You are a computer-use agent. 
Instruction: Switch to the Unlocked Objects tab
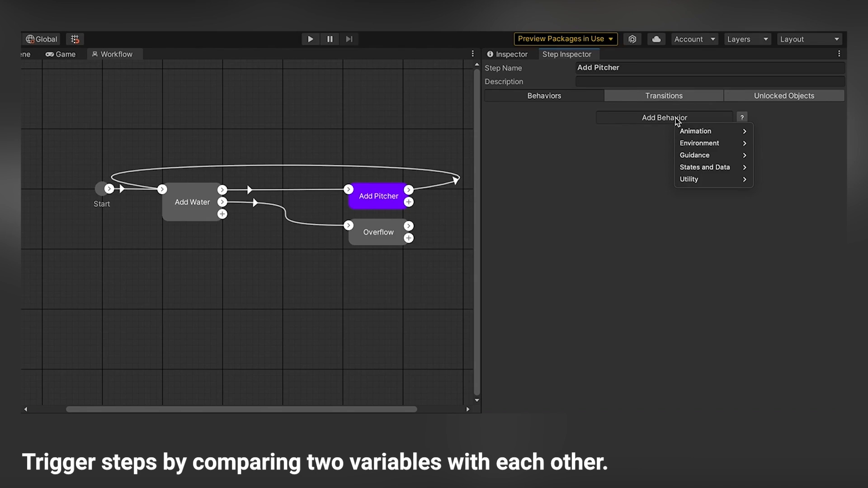tap(783, 95)
